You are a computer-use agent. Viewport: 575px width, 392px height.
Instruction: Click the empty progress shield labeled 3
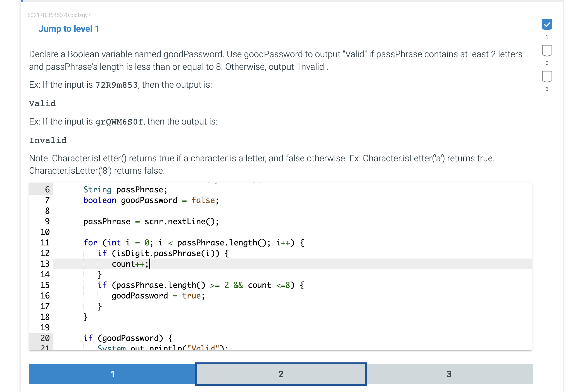tap(547, 76)
